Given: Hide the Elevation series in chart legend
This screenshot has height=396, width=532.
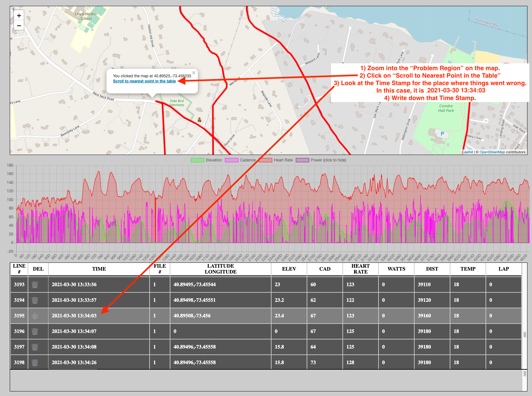Looking at the screenshot, I should [206, 160].
